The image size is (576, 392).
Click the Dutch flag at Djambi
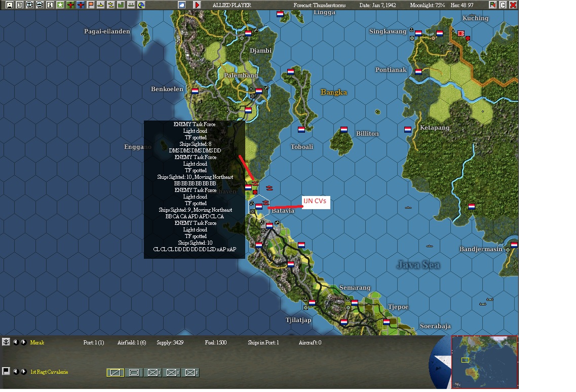(248, 33)
